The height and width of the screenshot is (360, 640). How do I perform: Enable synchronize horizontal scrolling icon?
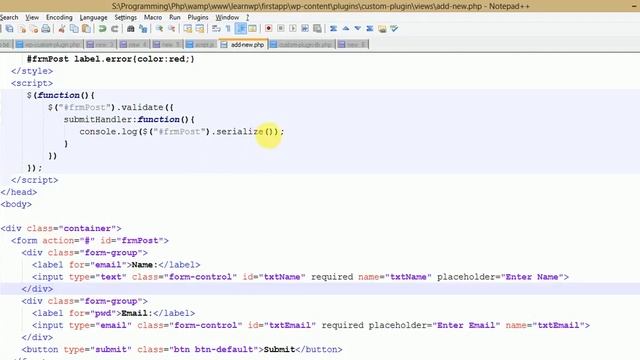(200, 29)
